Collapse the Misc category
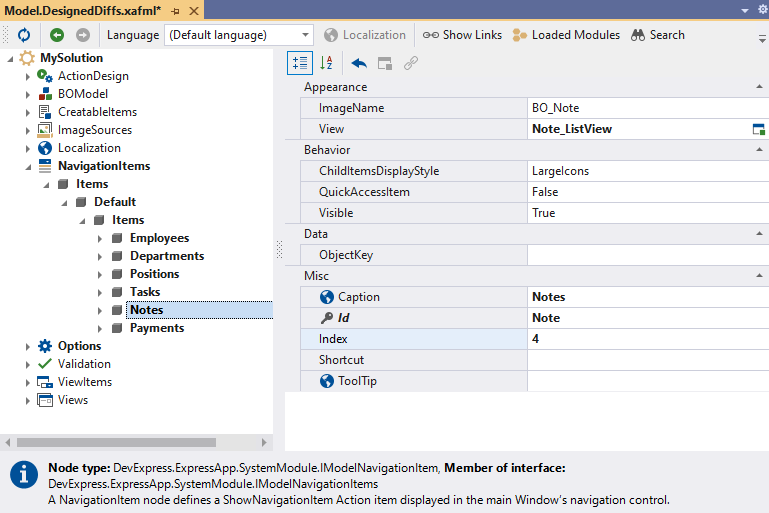This screenshot has width=769, height=513. 759,276
